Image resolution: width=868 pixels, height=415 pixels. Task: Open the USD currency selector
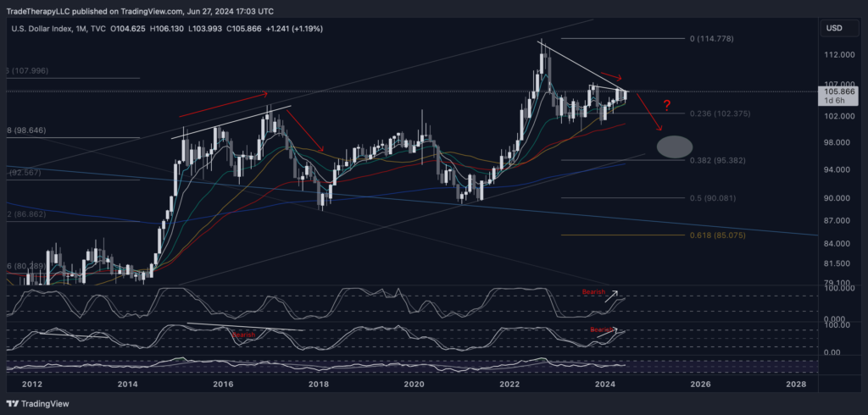point(833,29)
